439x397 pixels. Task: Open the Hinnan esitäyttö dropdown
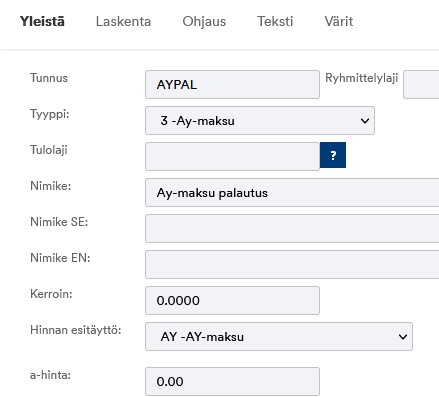(x=279, y=336)
